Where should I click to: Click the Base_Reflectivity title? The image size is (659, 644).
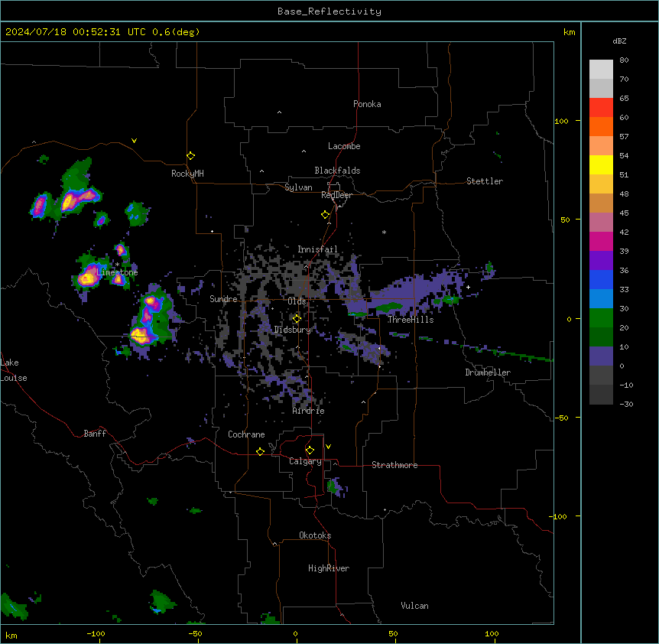point(329,11)
